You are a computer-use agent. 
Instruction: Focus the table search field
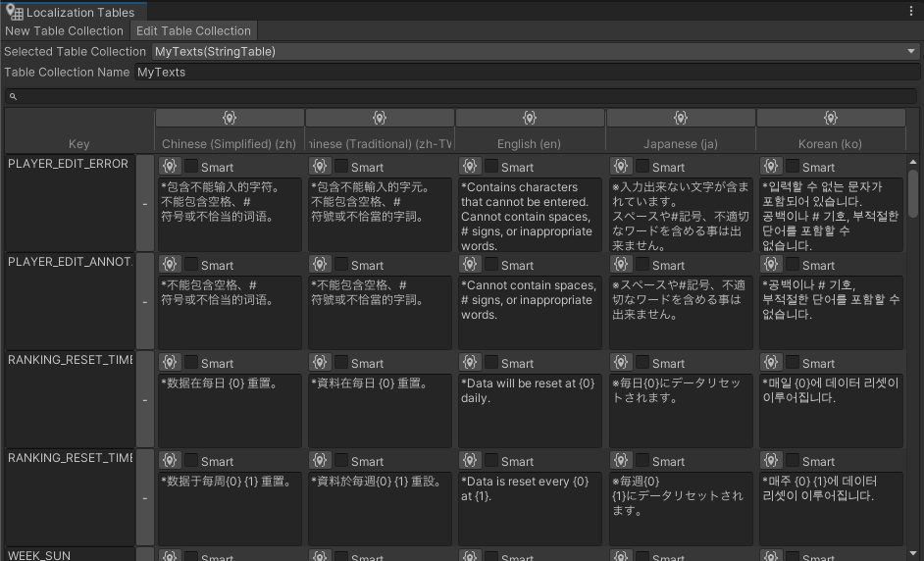461,96
